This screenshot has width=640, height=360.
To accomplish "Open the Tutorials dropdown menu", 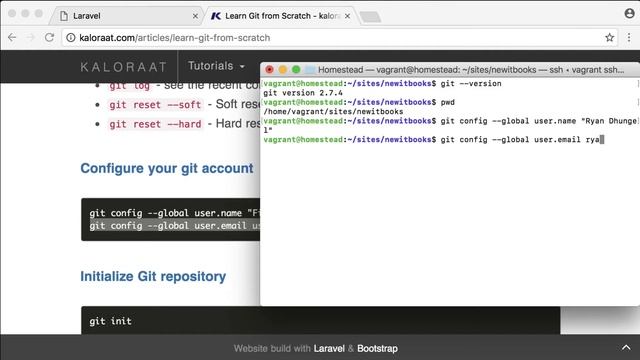I will (216, 66).
